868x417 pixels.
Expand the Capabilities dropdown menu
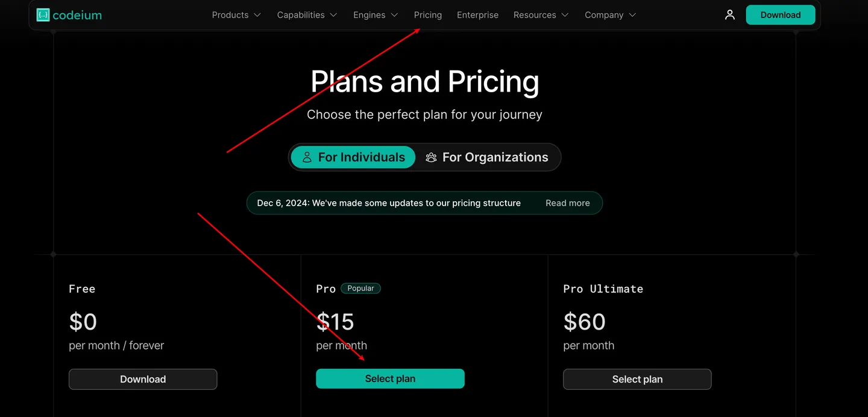click(x=307, y=15)
